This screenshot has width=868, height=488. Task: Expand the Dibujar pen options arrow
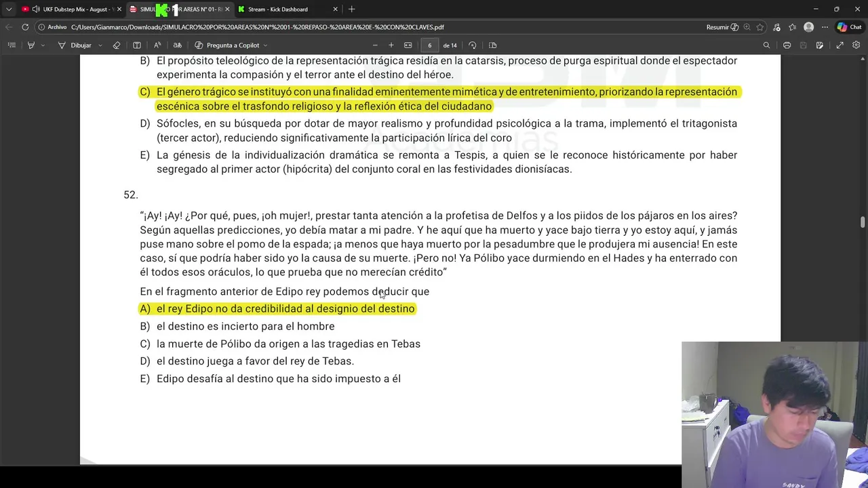(x=100, y=45)
